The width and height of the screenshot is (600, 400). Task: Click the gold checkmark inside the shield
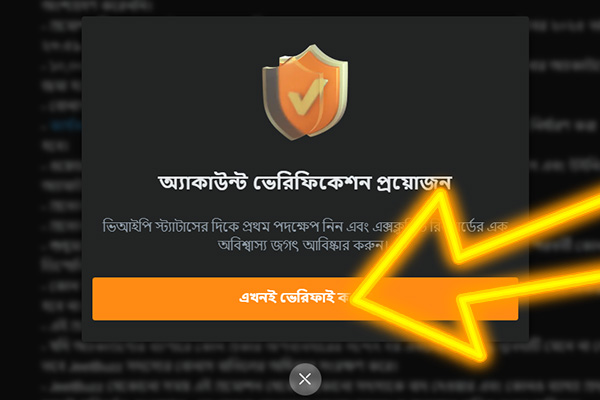click(307, 97)
